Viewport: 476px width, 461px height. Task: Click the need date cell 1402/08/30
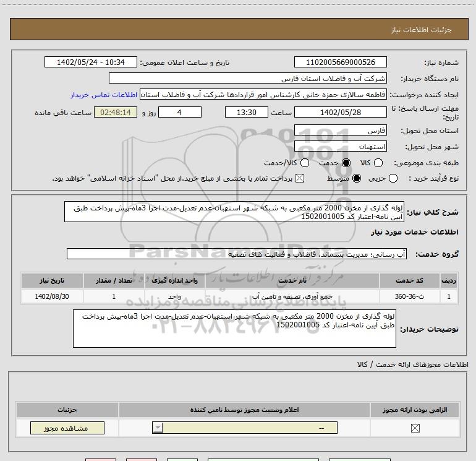point(52,296)
